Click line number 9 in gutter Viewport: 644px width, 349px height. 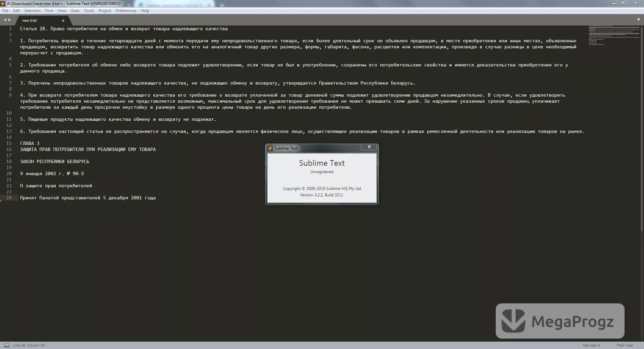click(x=10, y=95)
